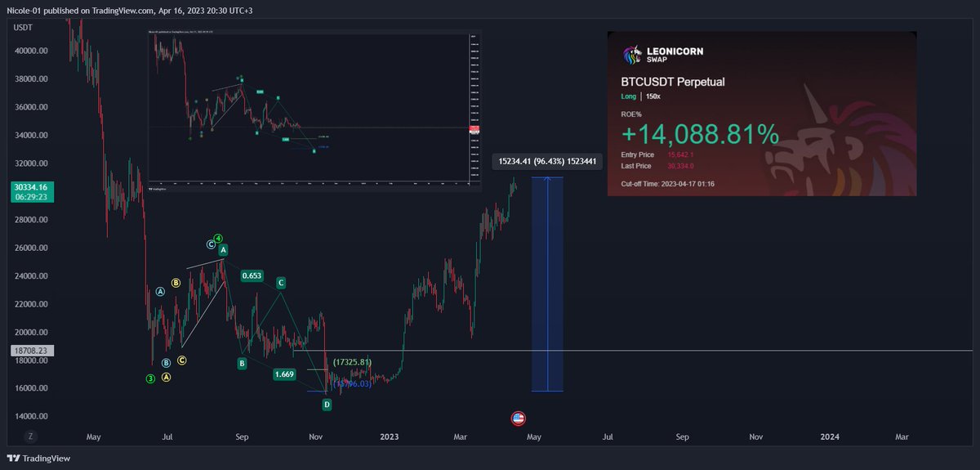Click the 30334.16 current price label
This screenshot has height=470, width=980.
(32, 187)
